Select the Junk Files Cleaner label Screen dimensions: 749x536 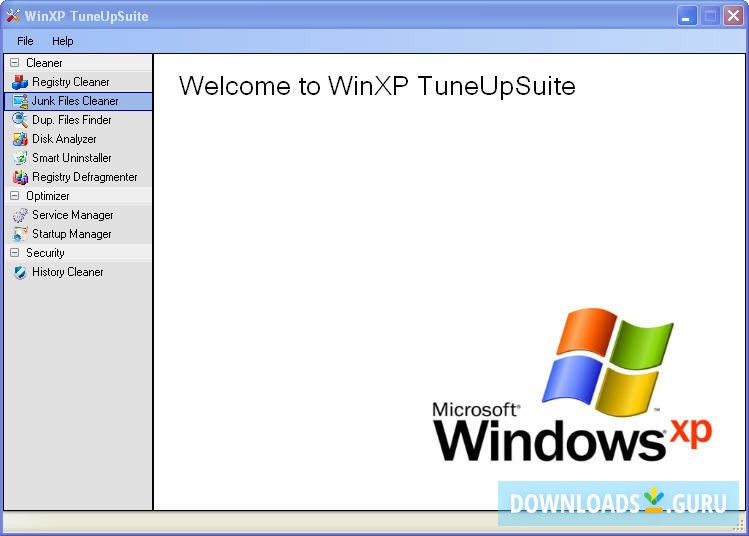(75, 101)
